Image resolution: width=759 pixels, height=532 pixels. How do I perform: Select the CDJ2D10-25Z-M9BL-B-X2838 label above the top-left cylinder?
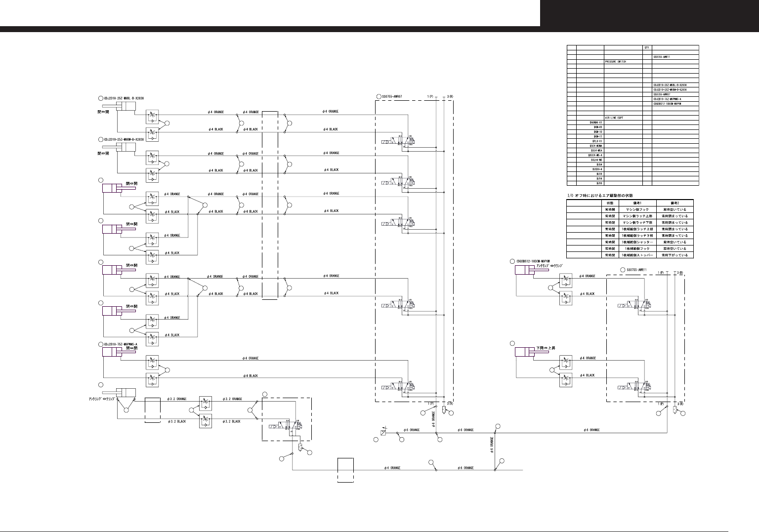(124, 98)
